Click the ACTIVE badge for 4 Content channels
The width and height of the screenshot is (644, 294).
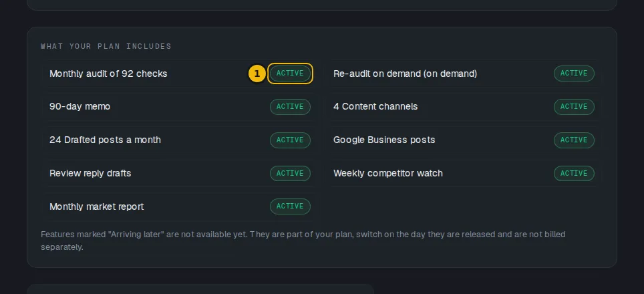[x=574, y=107]
